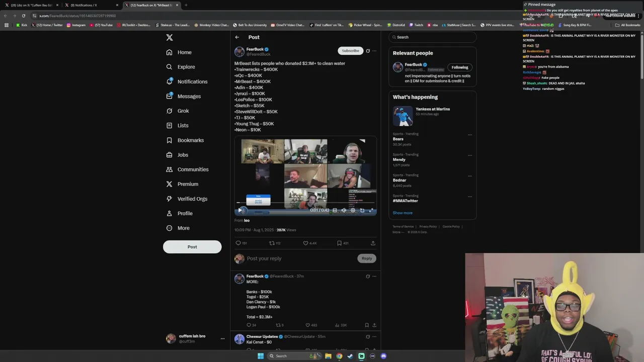644x362 pixels.
Task: Select the FearBuck on X browser tab
Action: tap(151, 5)
